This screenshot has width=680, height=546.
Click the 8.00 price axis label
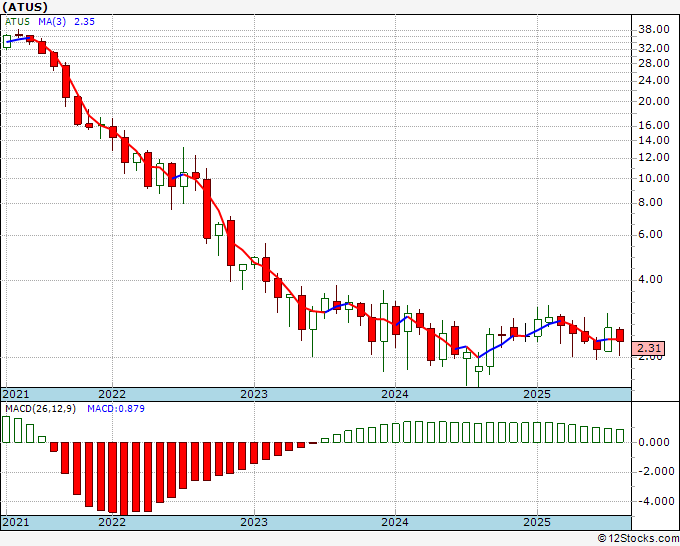(x=650, y=203)
